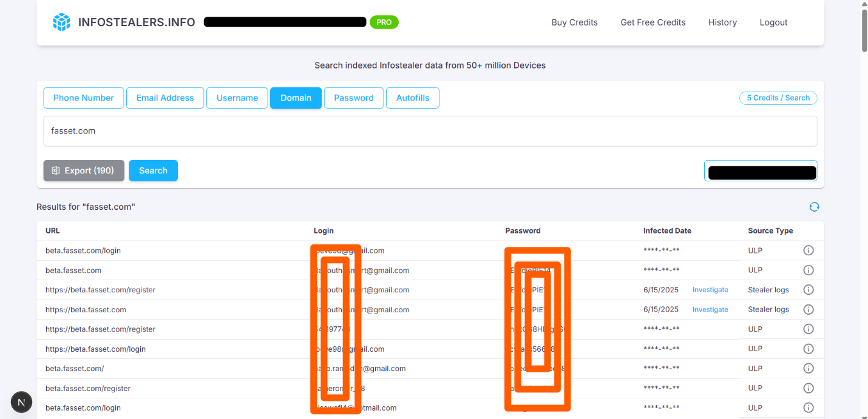868x419 pixels.
Task: Open the Buy Credits page
Action: pos(575,22)
